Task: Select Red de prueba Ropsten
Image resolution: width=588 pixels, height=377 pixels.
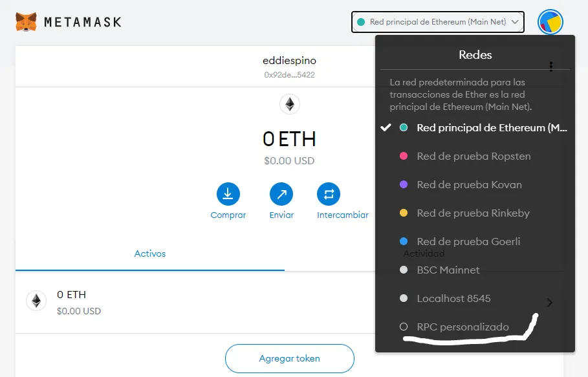Action: [x=475, y=156]
